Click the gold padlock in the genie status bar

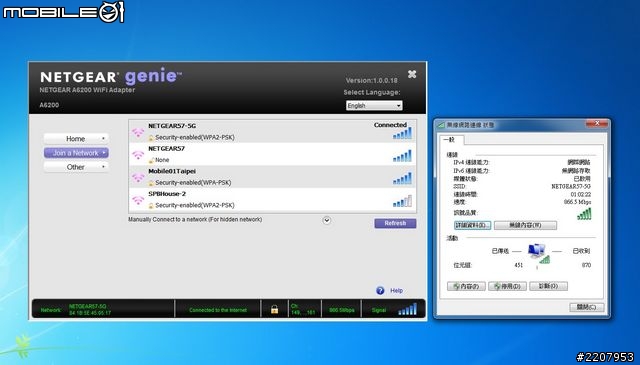click(x=274, y=309)
